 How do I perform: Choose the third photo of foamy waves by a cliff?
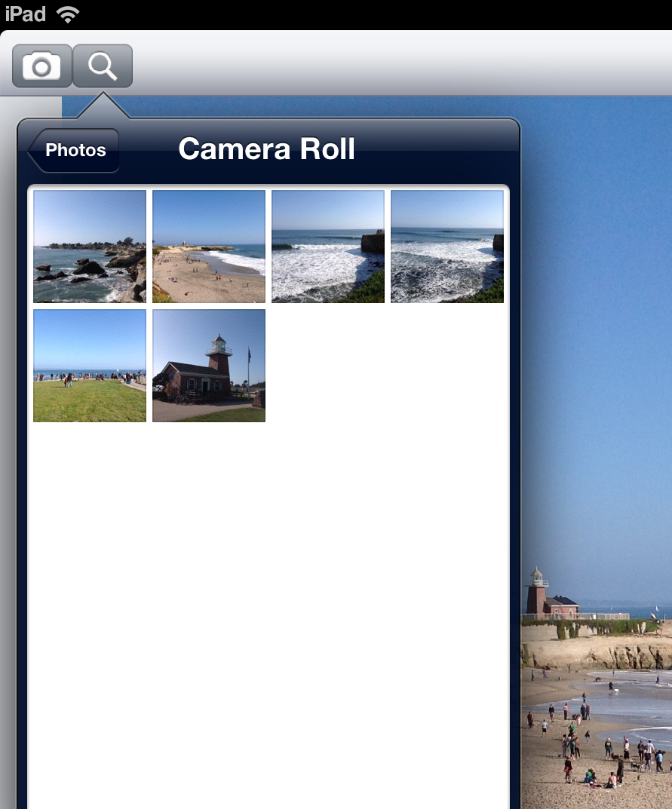click(328, 247)
